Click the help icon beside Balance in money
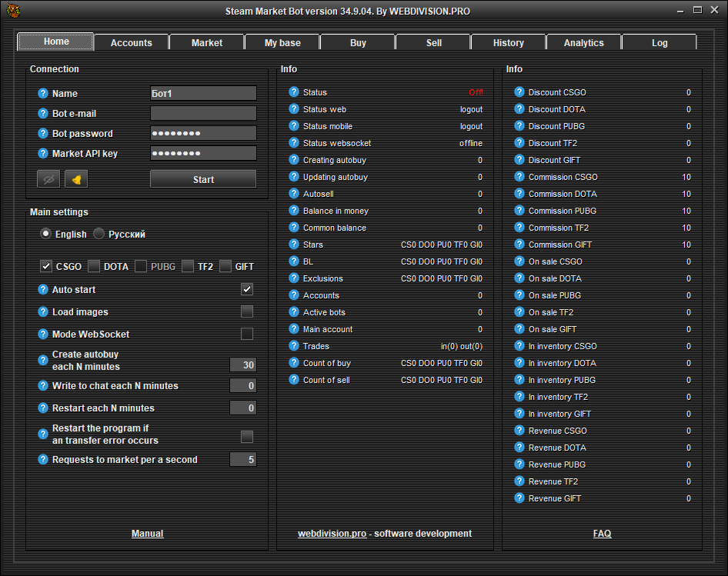This screenshot has width=728, height=576. click(294, 211)
